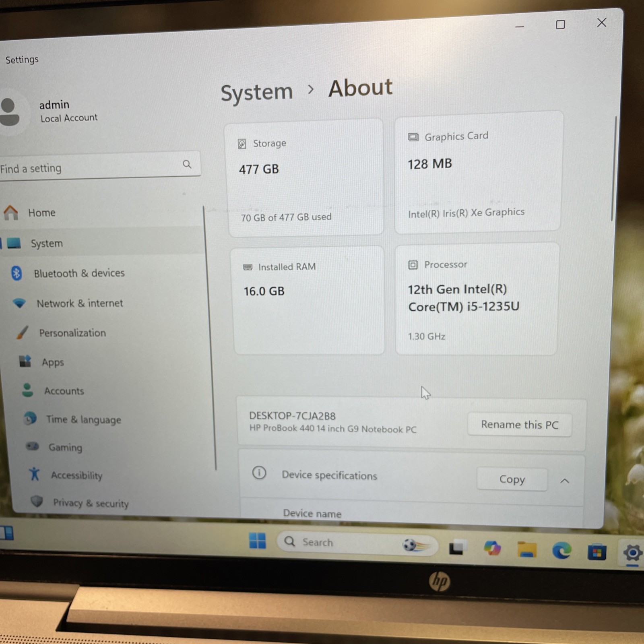This screenshot has width=644, height=644.
Task: Click the Device specifications info icon
Action: coord(259,473)
